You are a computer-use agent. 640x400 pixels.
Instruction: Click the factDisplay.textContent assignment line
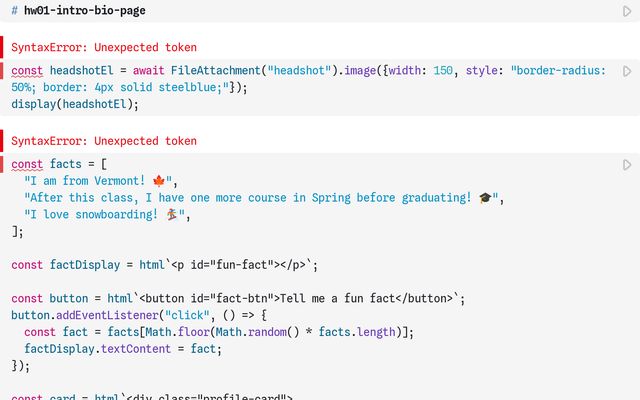click(123, 349)
